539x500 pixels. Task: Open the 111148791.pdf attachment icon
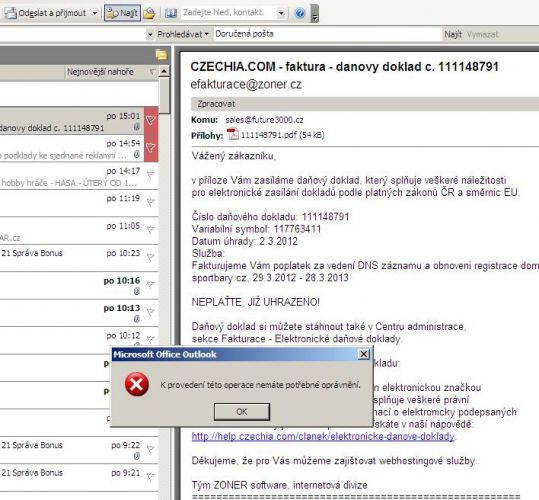pyautogui.click(x=232, y=134)
